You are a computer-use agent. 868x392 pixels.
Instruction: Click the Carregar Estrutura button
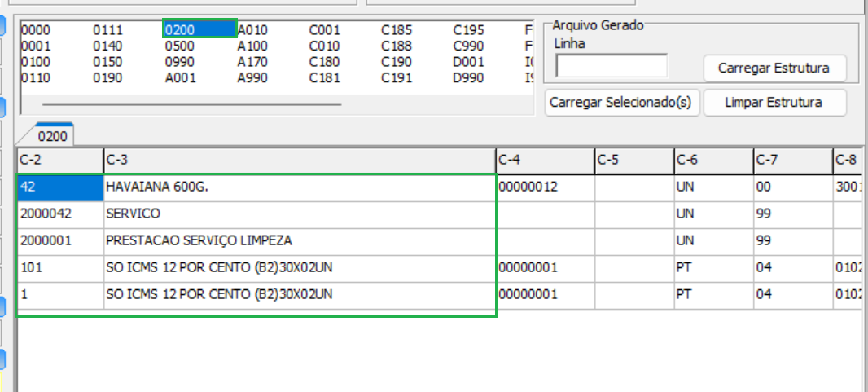(x=774, y=68)
